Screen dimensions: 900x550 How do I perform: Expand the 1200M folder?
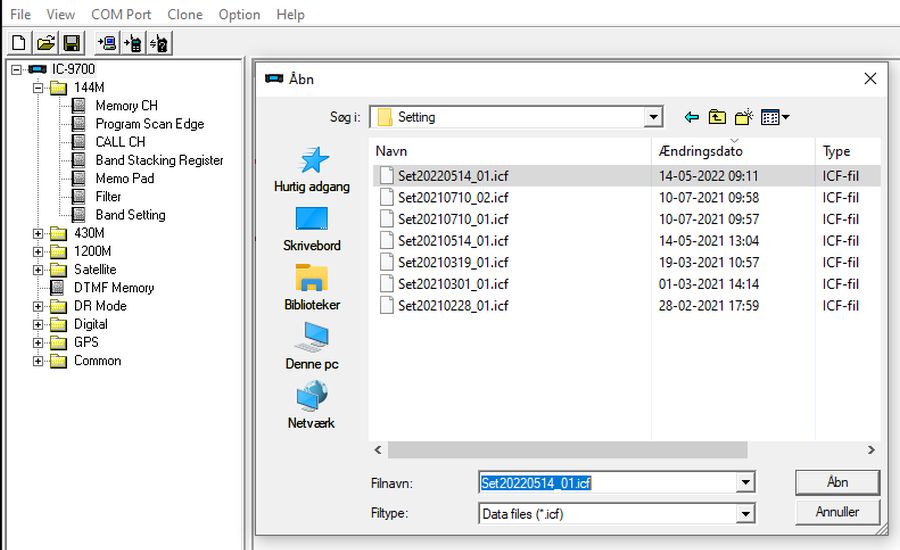click(38, 251)
